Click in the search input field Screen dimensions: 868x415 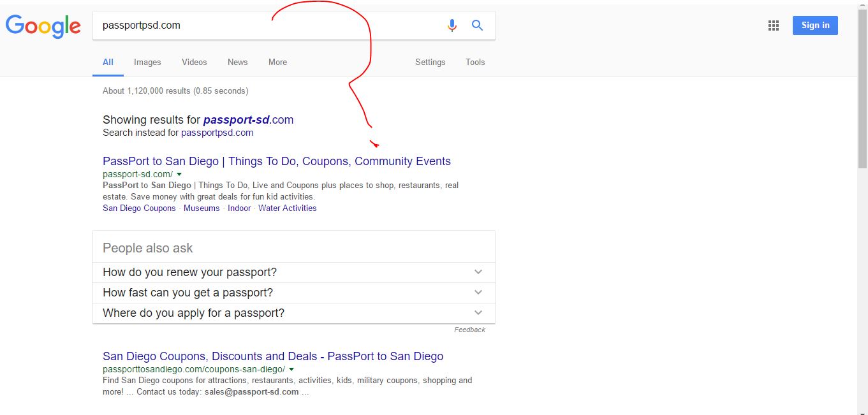point(268,25)
